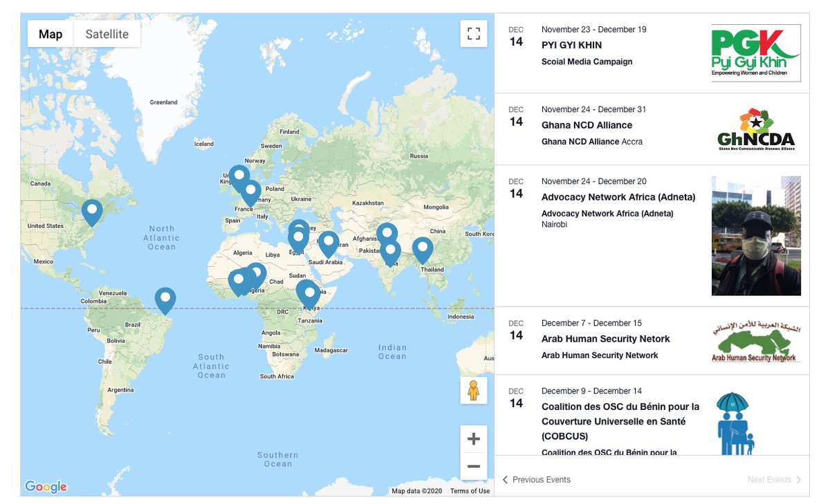Toggle fullscreen map view

point(474,34)
